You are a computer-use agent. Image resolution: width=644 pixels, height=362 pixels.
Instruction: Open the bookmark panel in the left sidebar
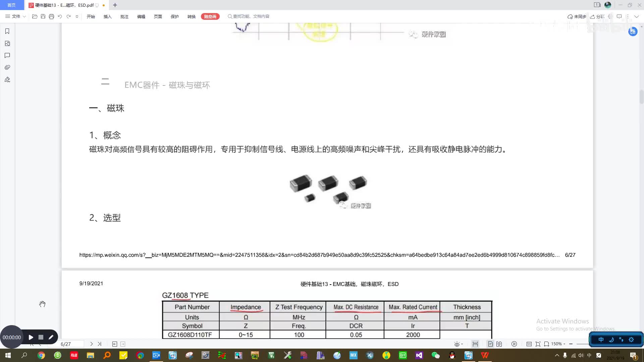coord(7,31)
